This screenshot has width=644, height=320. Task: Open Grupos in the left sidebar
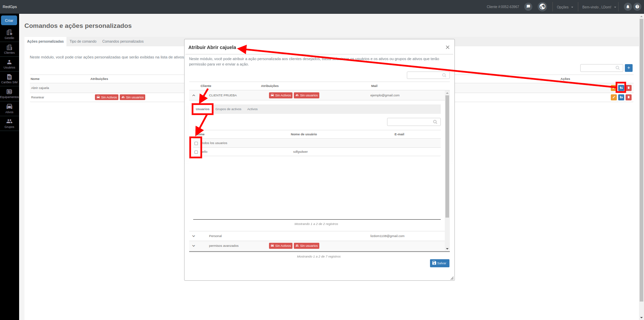coord(9,123)
